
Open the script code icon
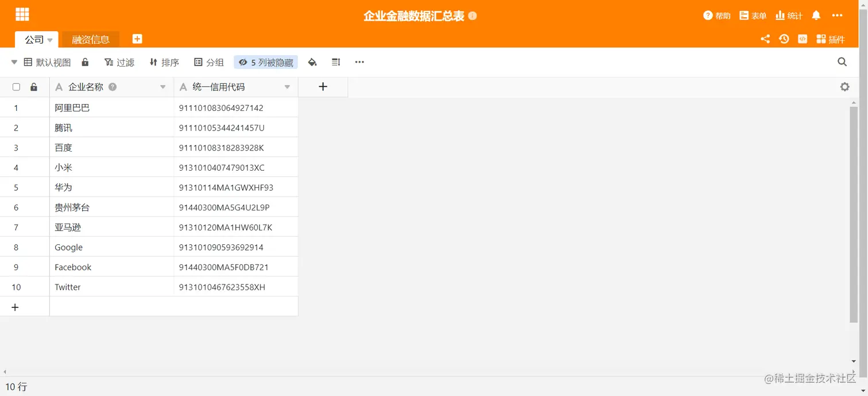click(x=803, y=39)
